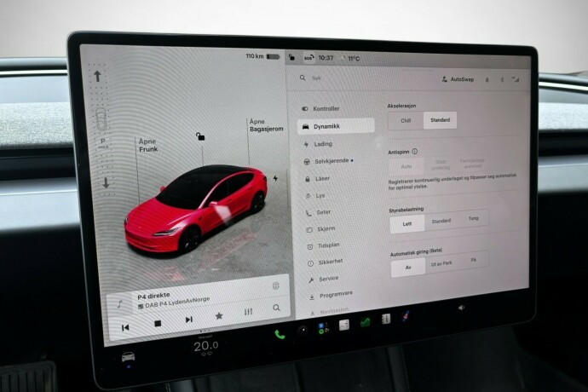This screenshot has width=588, height=392.
Task: Open the media search magnifier
Action: coord(276,308)
